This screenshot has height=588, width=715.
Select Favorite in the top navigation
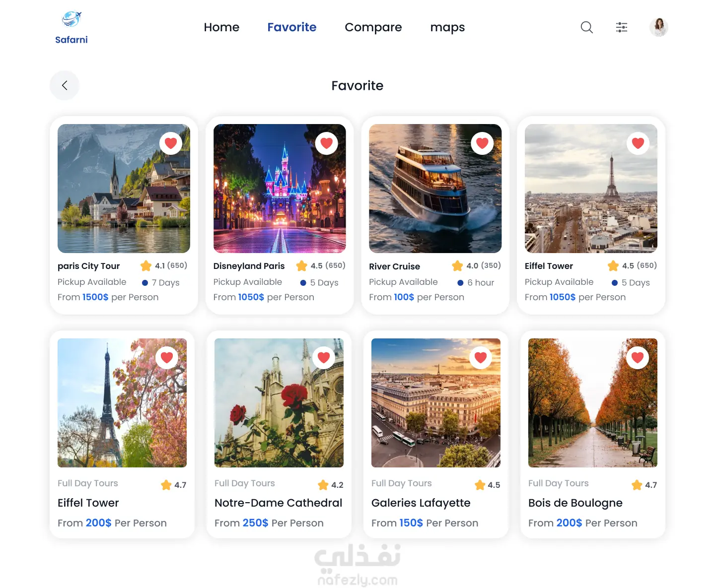click(292, 27)
